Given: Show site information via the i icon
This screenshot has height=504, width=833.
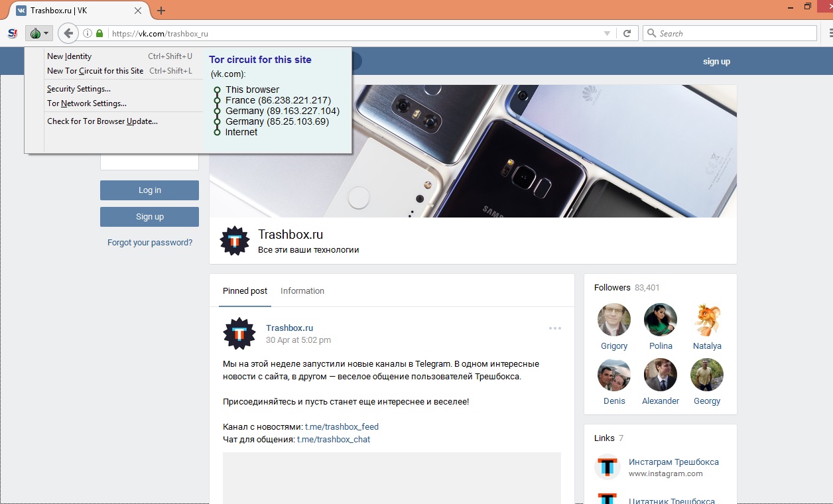Looking at the screenshot, I should pyautogui.click(x=88, y=33).
